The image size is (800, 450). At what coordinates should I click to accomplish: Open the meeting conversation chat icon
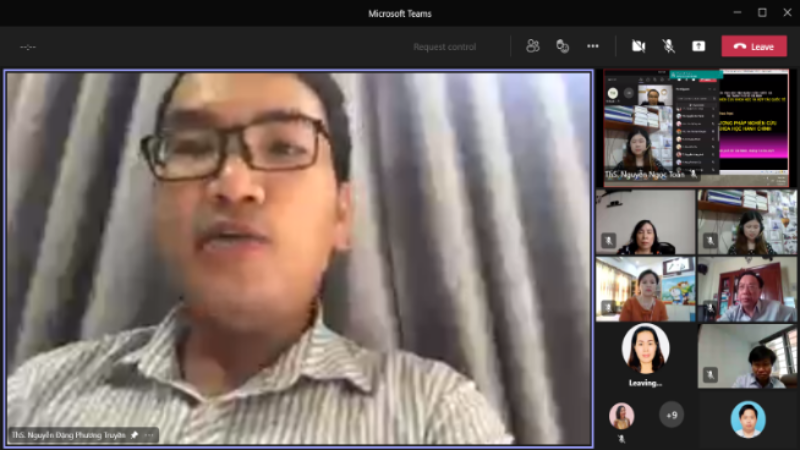coord(562,46)
